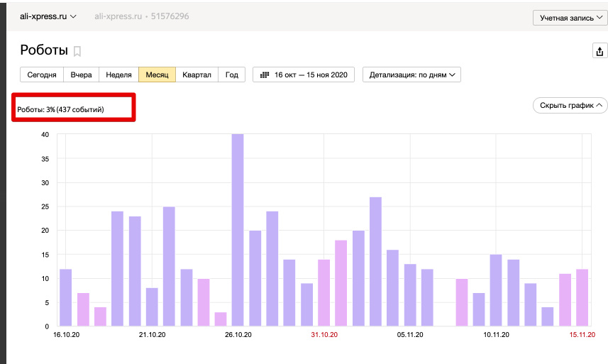
Task: Click the bookmark icon next to Роботы
Action: click(77, 51)
